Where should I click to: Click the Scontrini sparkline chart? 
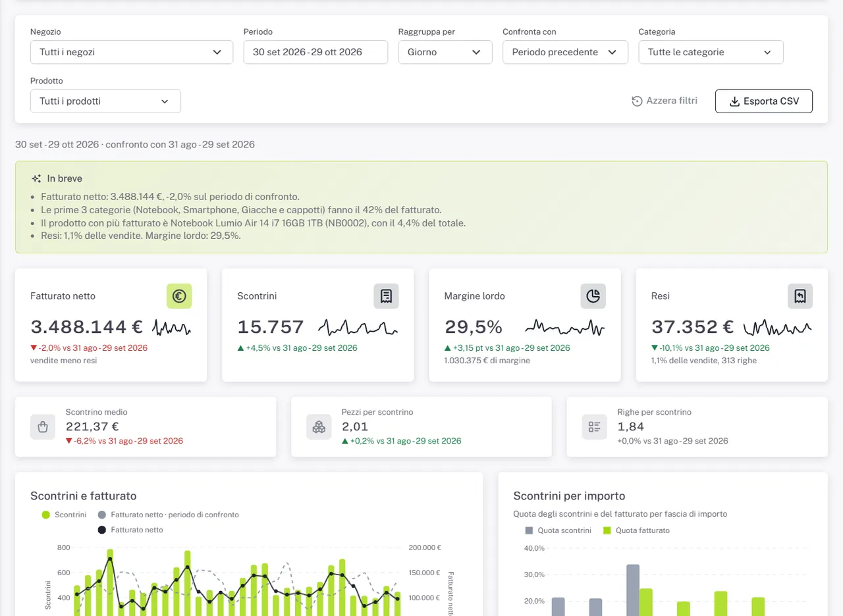click(358, 327)
